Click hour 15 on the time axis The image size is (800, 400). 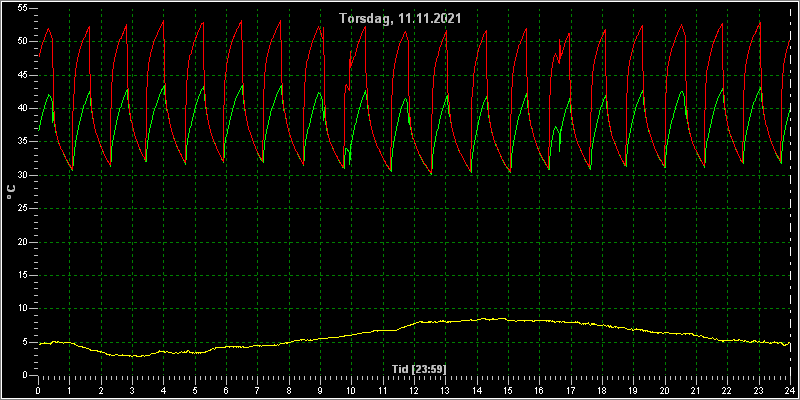coord(508,391)
